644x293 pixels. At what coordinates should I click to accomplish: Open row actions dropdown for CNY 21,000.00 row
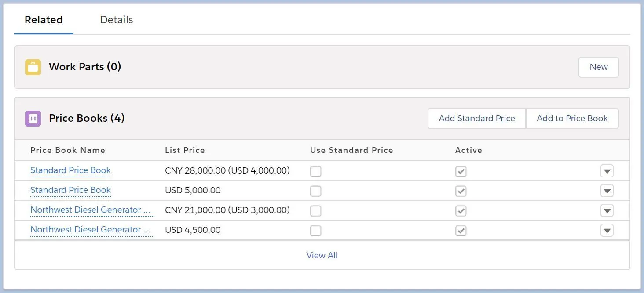pos(607,211)
